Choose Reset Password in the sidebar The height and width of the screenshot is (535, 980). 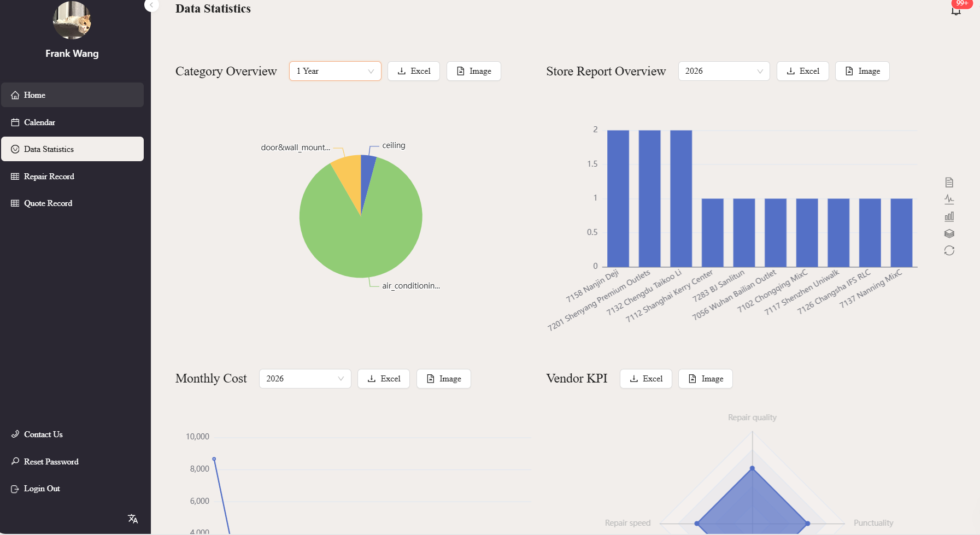[72, 462]
